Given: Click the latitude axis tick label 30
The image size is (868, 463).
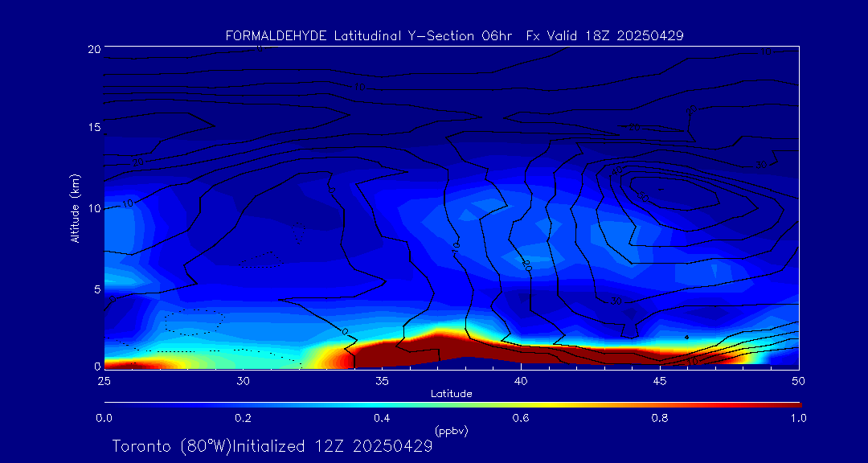Looking at the screenshot, I should tap(243, 381).
